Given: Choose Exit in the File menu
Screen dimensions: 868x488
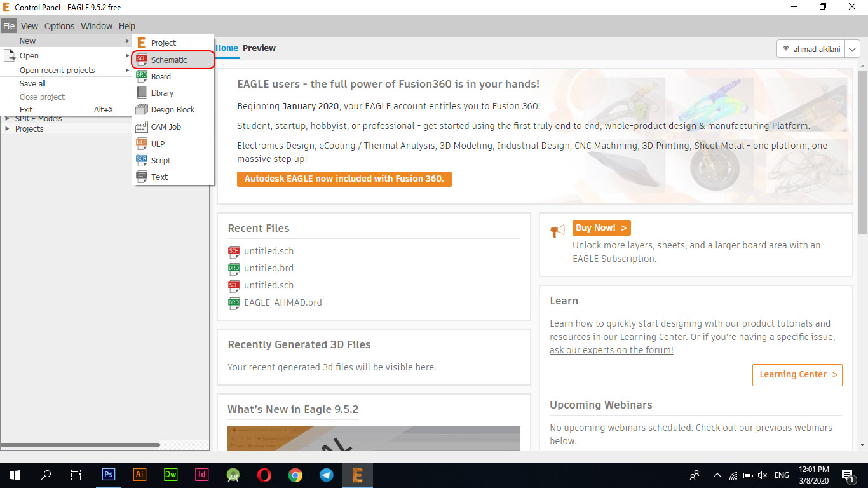Looking at the screenshot, I should coord(66,109).
